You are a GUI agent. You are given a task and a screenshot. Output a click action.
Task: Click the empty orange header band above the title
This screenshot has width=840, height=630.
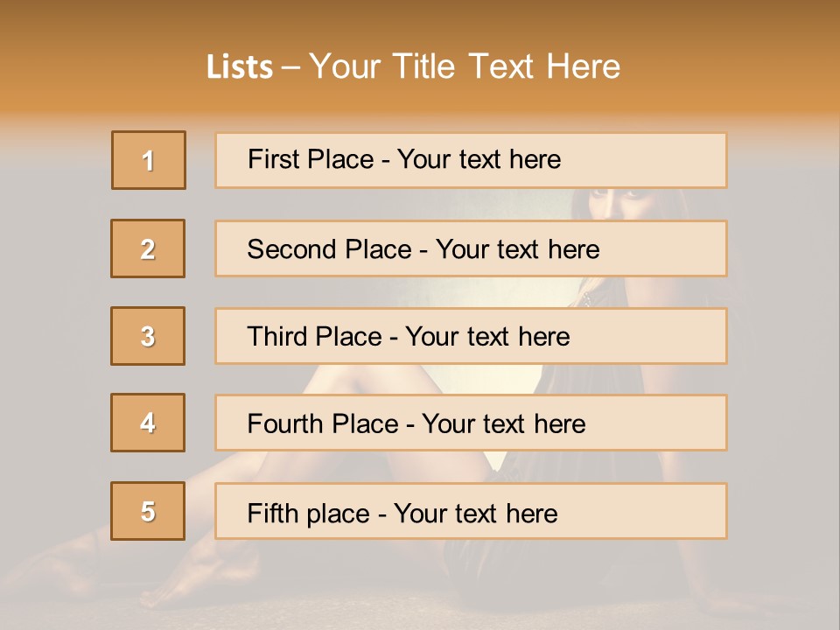click(420, 22)
